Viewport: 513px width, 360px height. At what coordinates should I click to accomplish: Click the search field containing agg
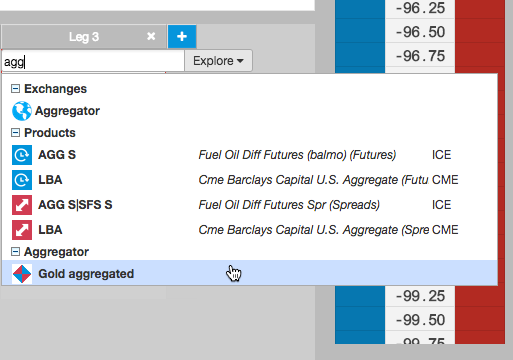(x=93, y=61)
